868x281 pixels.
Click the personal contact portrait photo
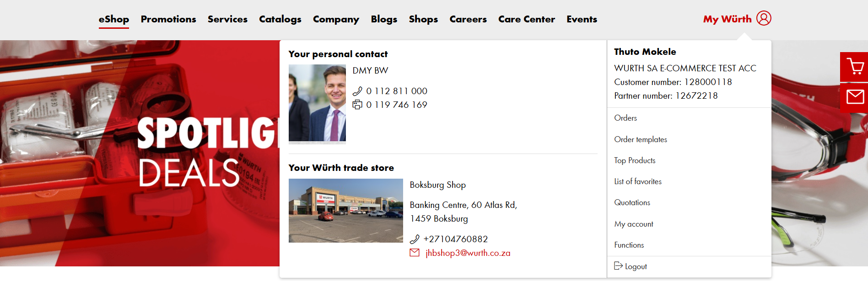317,103
